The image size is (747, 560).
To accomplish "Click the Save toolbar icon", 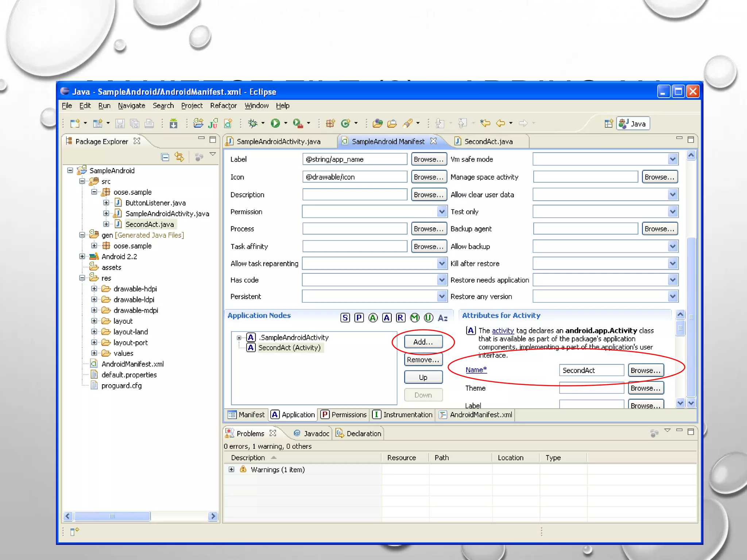I will coord(120,124).
